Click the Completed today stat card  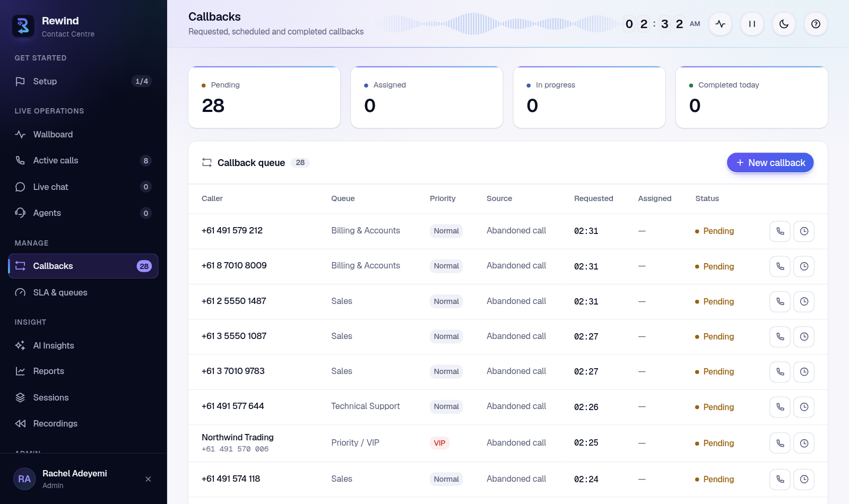[x=751, y=97]
